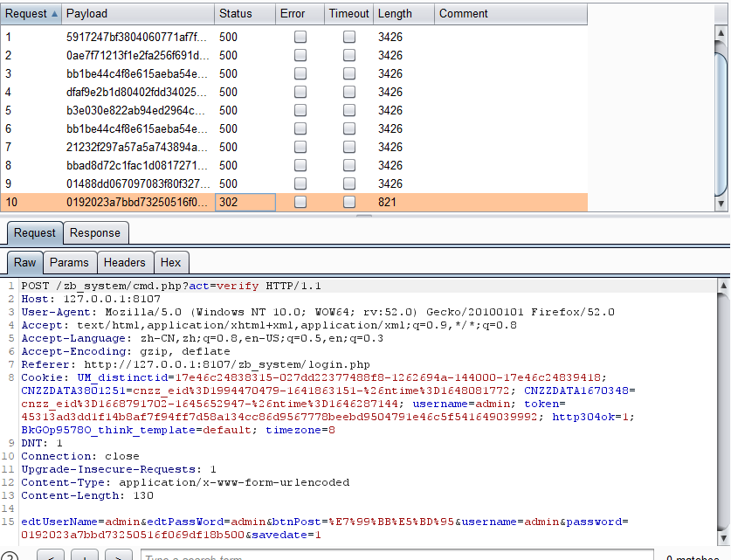731x560 pixels.
Task: Click the User-Agent header line
Action: point(318,312)
